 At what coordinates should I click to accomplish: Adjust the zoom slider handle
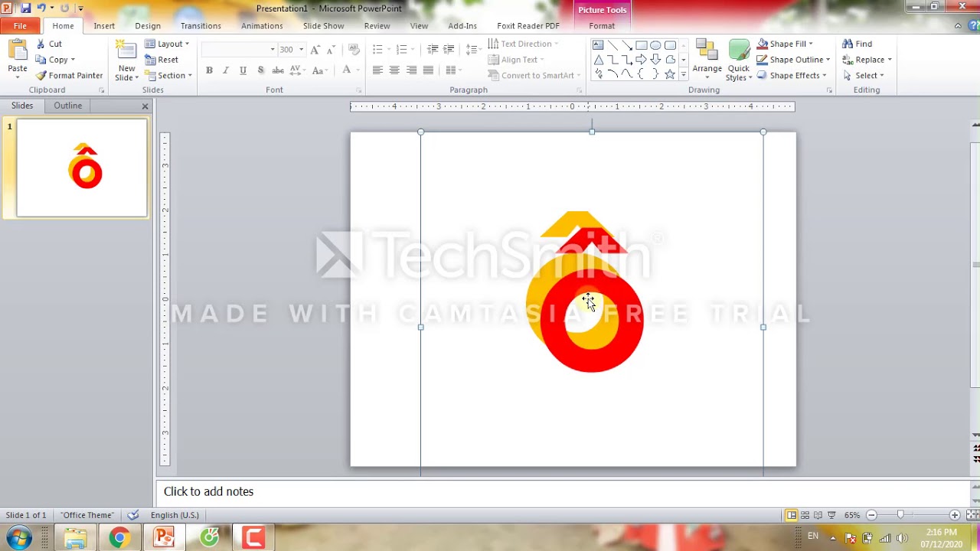[x=900, y=515]
